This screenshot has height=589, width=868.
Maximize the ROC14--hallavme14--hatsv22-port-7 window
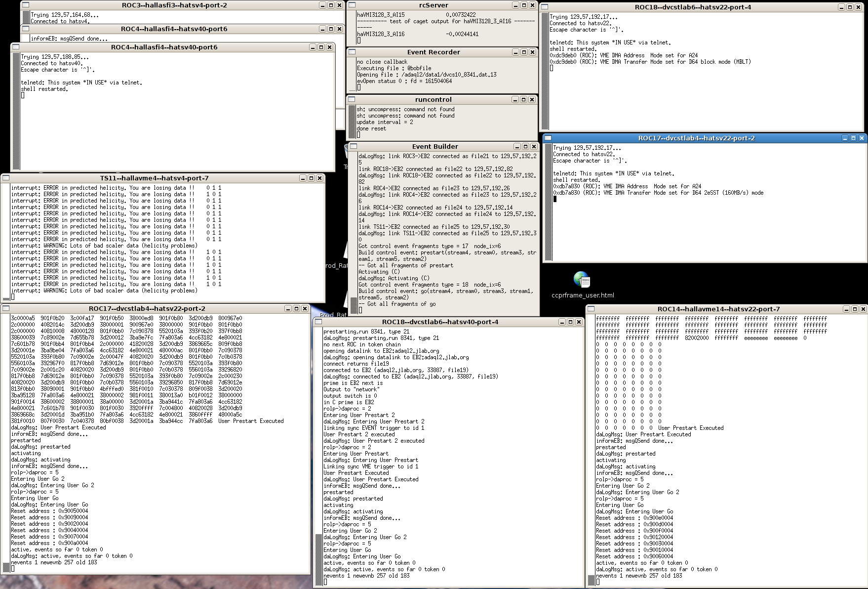(x=855, y=309)
